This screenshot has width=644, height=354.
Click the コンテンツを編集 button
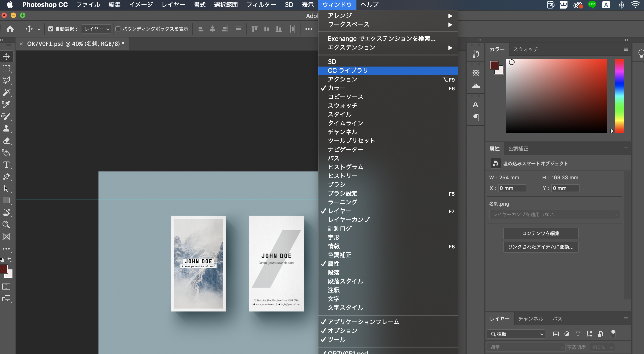pyautogui.click(x=540, y=233)
